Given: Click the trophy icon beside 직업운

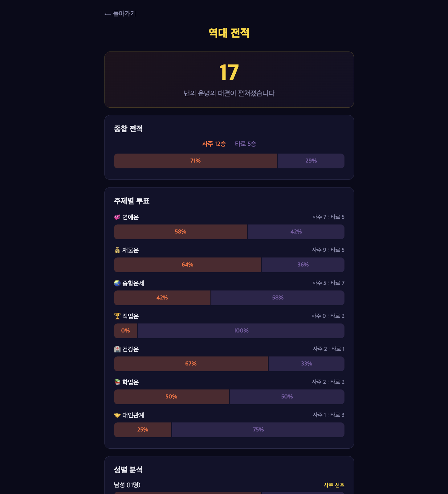Looking at the screenshot, I should [117, 316].
